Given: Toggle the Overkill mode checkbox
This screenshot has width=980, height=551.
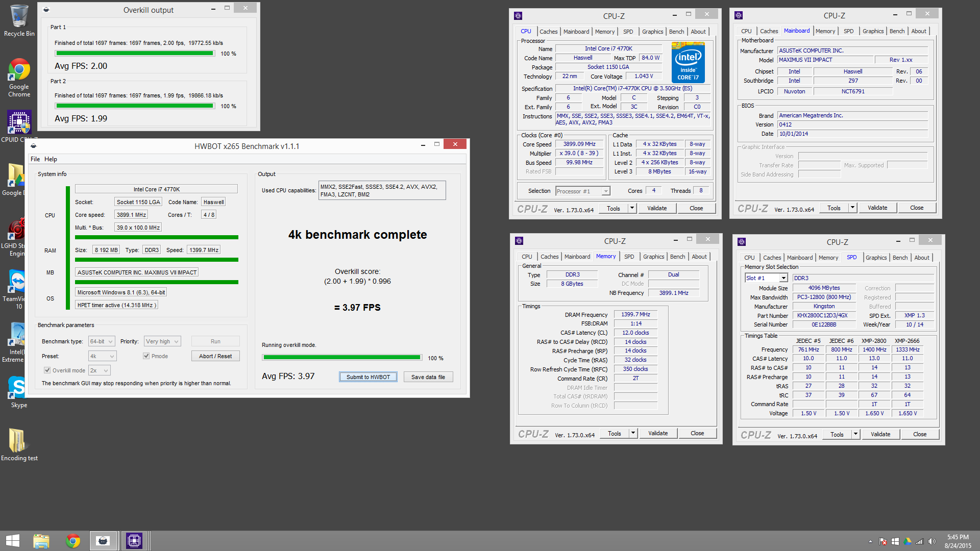Looking at the screenshot, I should click(47, 370).
